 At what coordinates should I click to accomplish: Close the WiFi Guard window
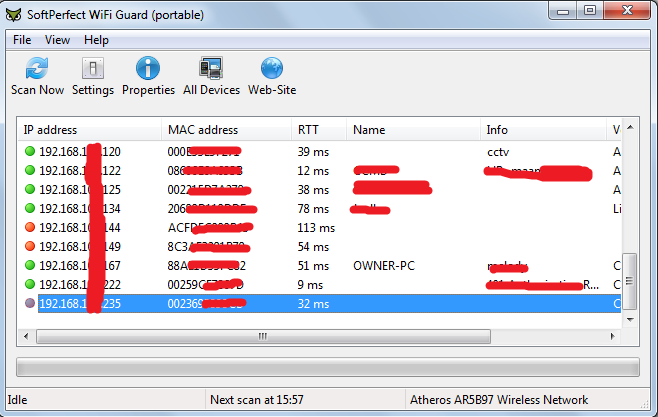click(627, 11)
